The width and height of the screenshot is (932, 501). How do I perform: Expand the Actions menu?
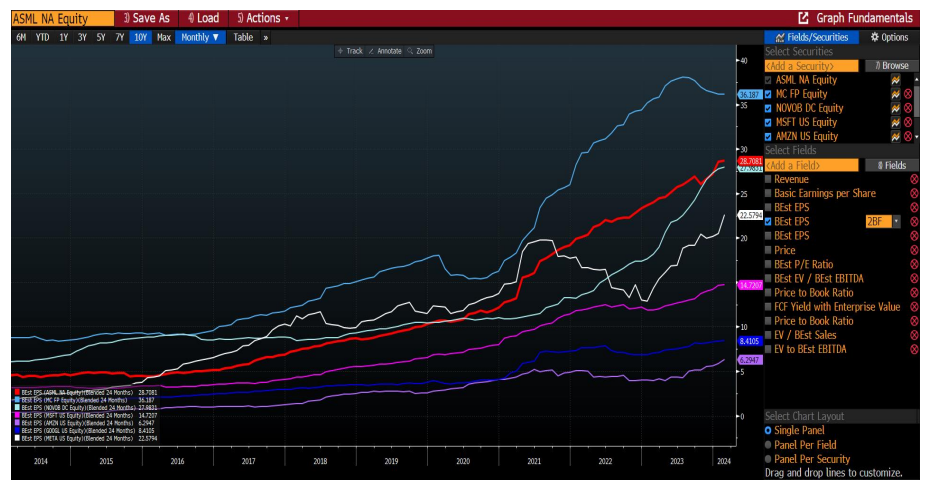(x=263, y=18)
